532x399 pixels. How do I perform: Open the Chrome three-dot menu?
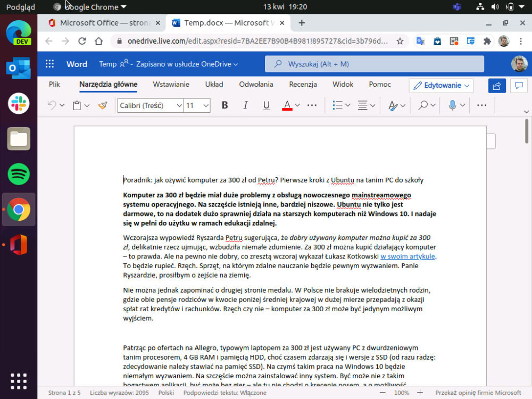pos(520,41)
